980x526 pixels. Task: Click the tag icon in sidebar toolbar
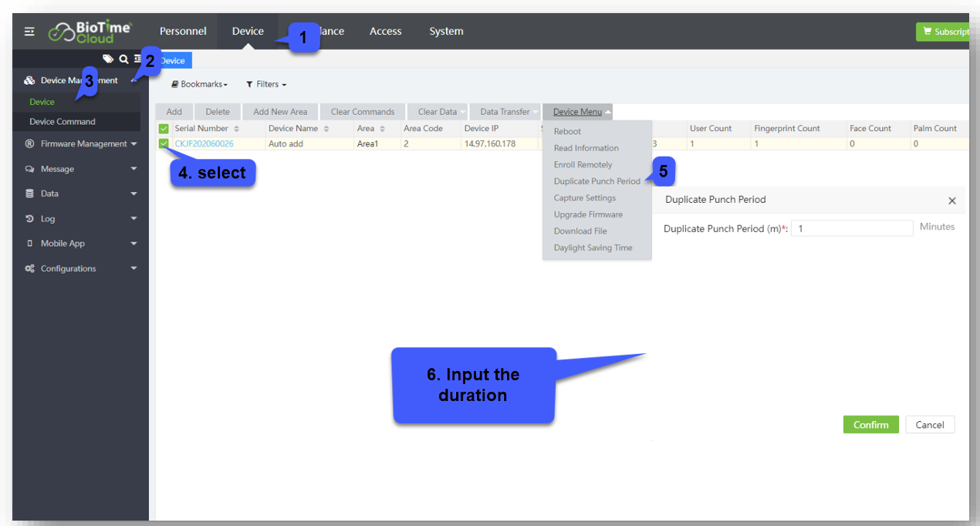pos(108,59)
